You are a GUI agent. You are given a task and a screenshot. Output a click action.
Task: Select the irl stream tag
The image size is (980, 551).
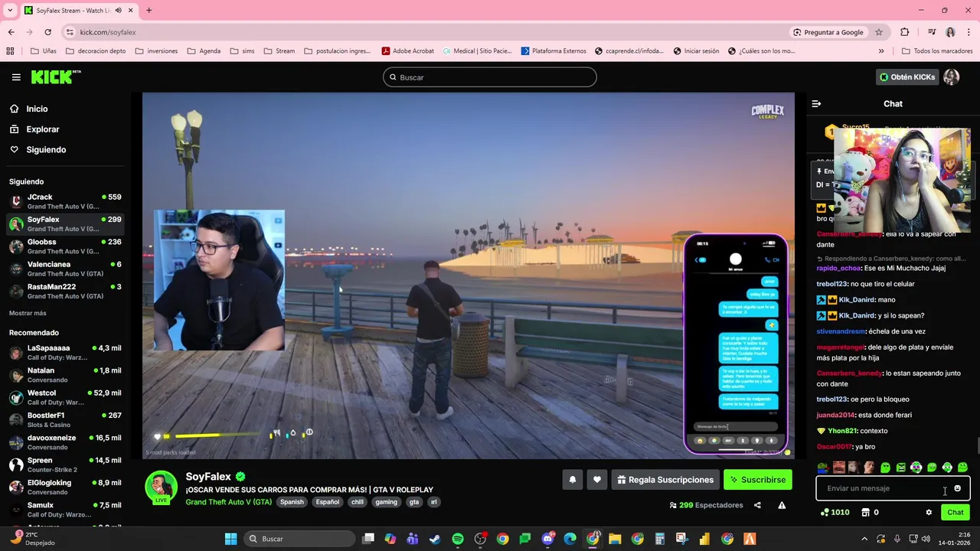(434, 502)
